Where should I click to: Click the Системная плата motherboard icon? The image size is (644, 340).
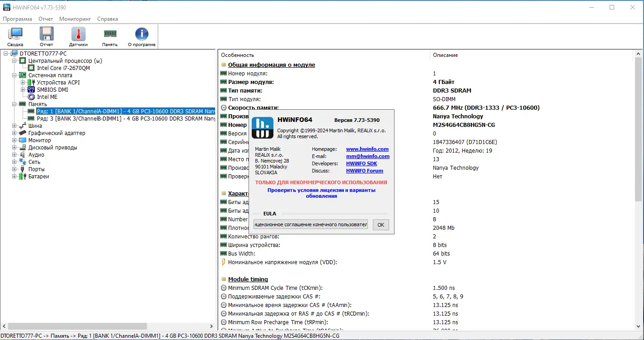[22, 75]
